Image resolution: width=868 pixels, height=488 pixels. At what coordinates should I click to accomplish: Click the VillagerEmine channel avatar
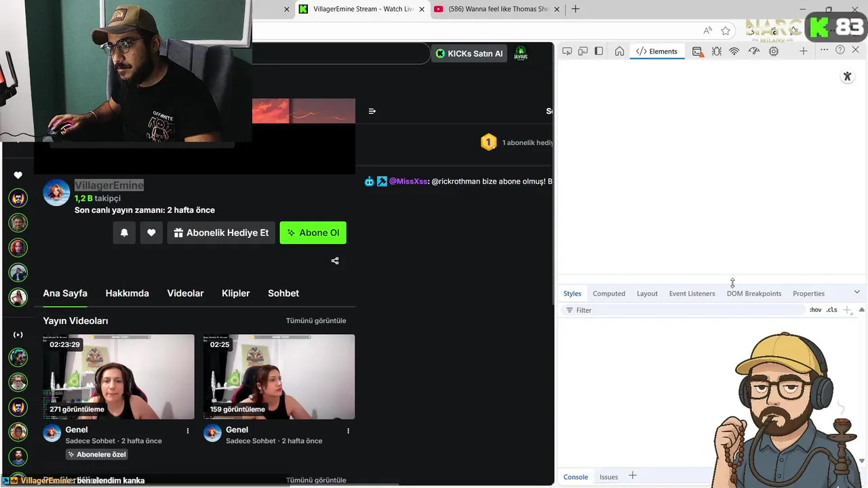coord(56,193)
